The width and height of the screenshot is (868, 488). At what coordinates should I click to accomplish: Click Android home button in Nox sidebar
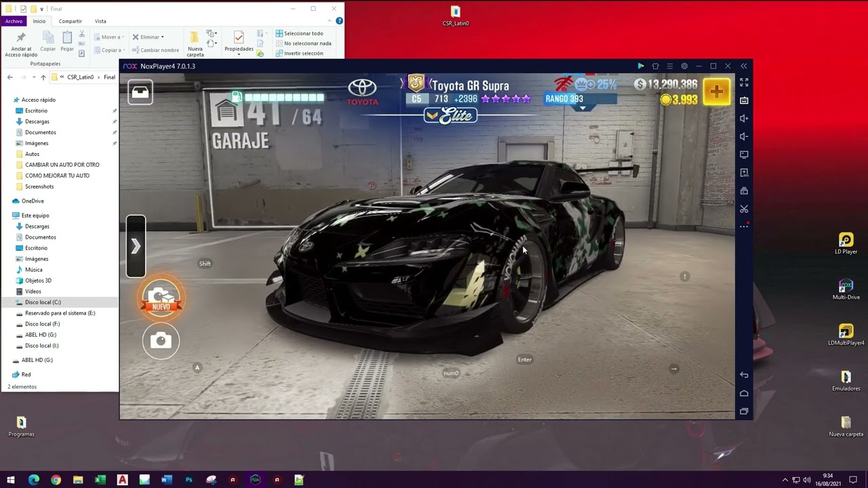(x=744, y=393)
